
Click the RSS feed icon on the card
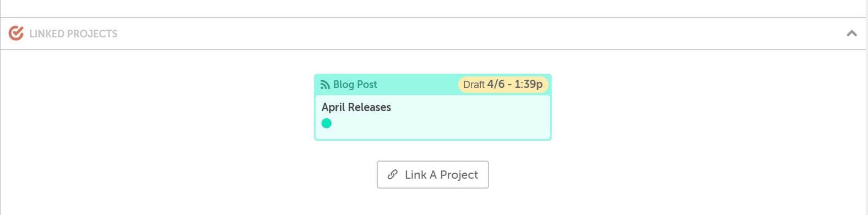tap(325, 85)
